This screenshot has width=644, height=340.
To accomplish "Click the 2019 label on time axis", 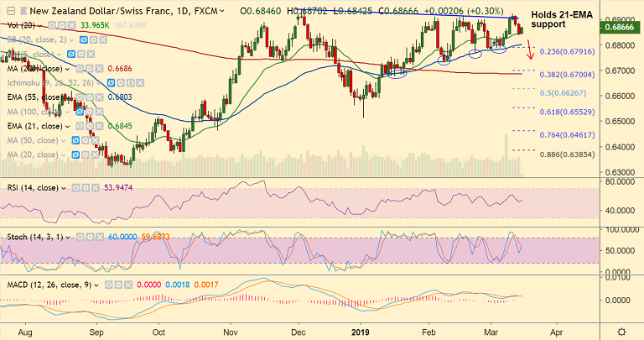I will tap(361, 332).
